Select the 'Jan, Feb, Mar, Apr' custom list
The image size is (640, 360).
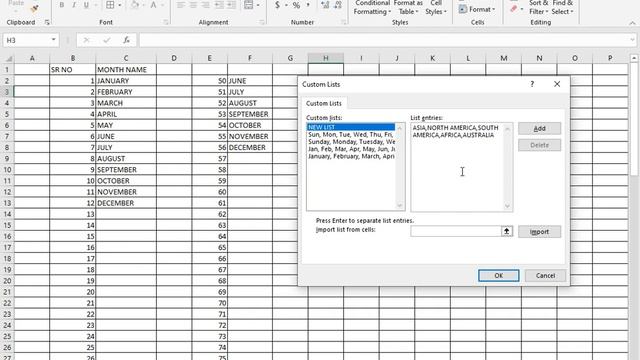point(351,149)
